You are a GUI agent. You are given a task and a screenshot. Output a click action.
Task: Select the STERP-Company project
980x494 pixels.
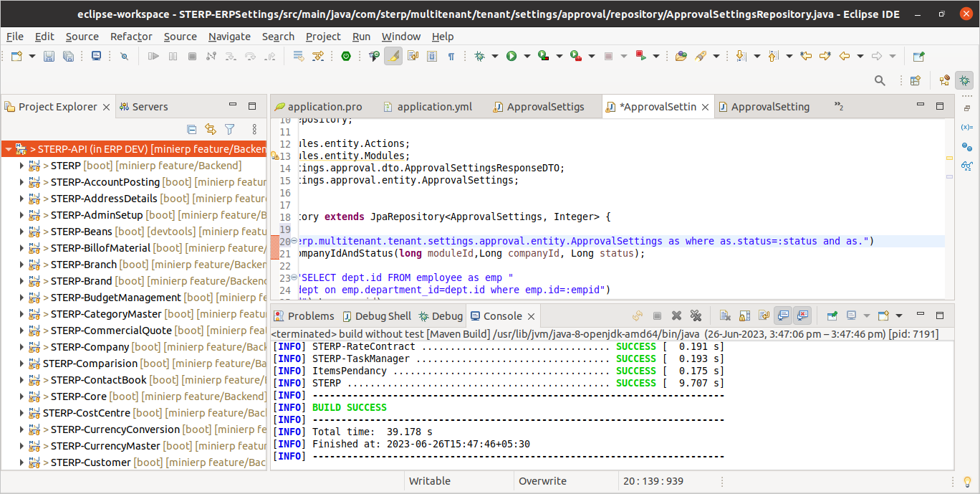(x=90, y=347)
